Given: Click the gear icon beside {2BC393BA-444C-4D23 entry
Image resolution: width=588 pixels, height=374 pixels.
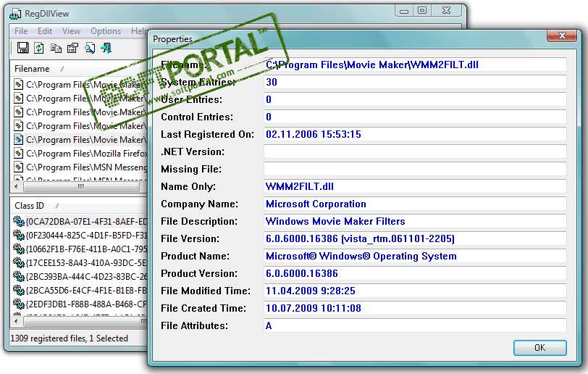Looking at the screenshot, I should (x=19, y=276).
